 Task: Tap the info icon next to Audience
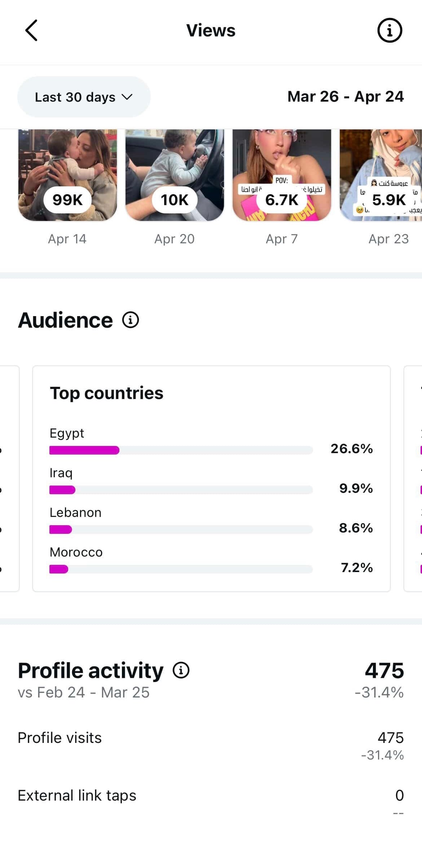click(x=130, y=320)
